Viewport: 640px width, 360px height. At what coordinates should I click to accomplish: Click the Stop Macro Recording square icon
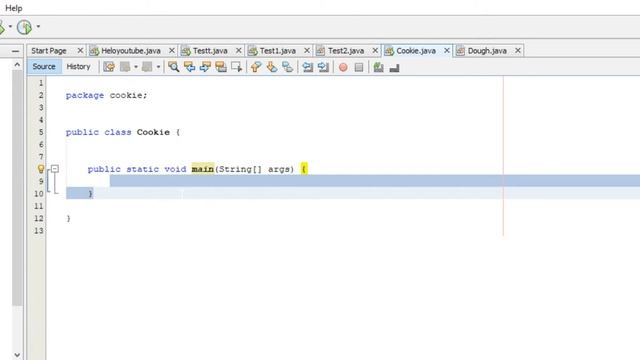click(359, 67)
